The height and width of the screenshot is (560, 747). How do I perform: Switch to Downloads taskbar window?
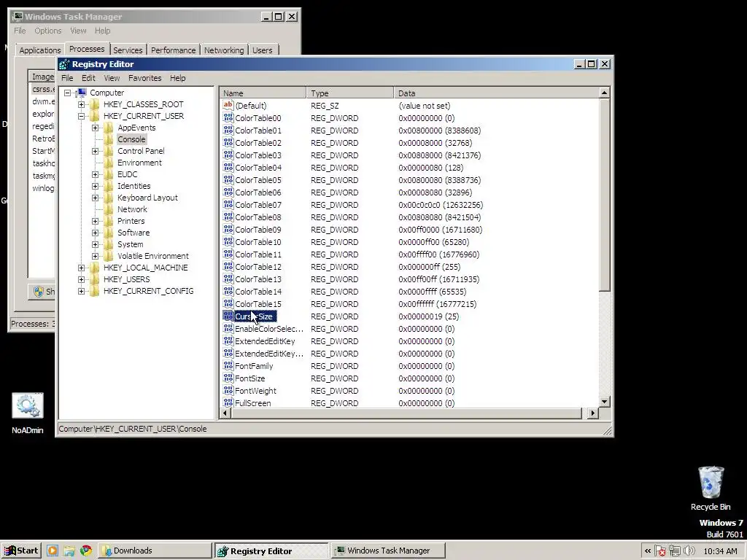pyautogui.click(x=155, y=551)
